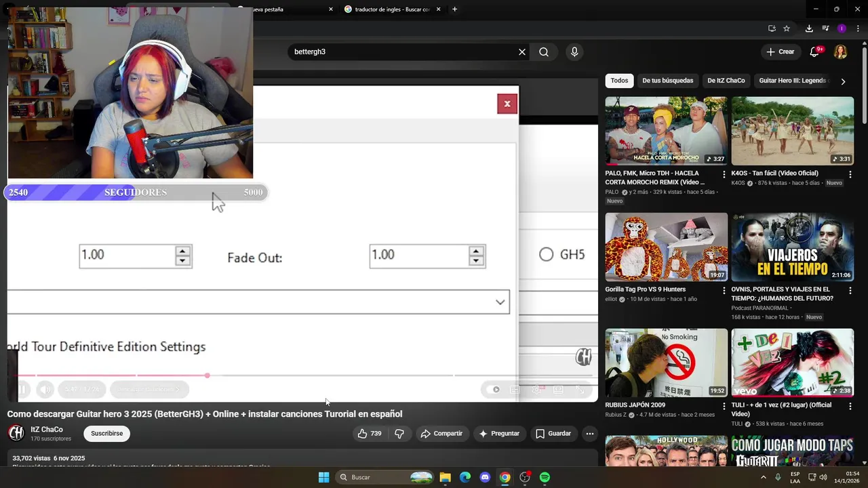This screenshot has height=488, width=868.
Task: Clear the YouTube search box with the X
Action: [522, 52]
